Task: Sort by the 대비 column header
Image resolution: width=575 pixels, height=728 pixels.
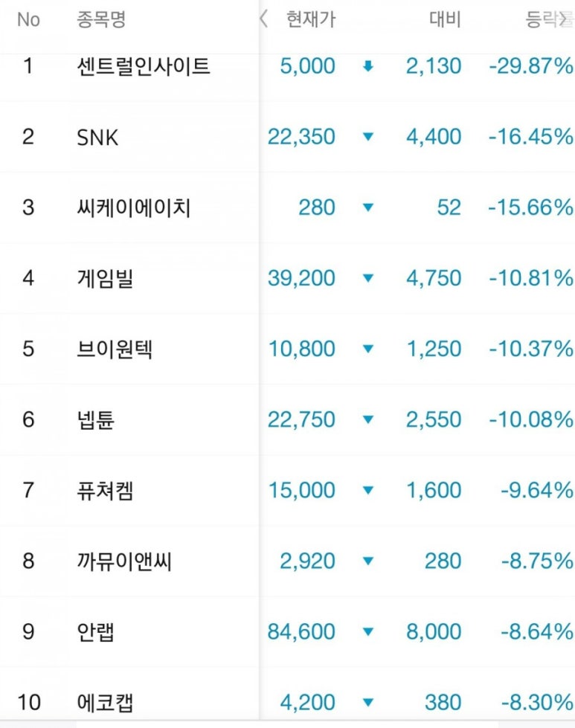Action: pos(445,19)
